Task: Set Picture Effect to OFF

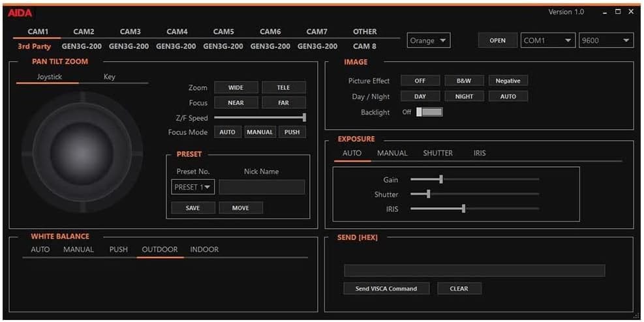Action: click(x=420, y=81)
